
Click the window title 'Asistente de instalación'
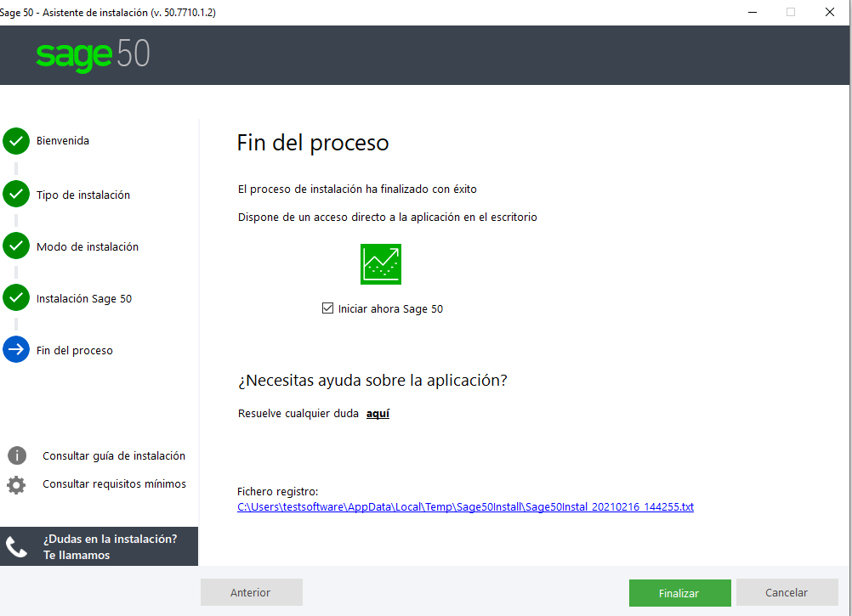coord(95,13)
